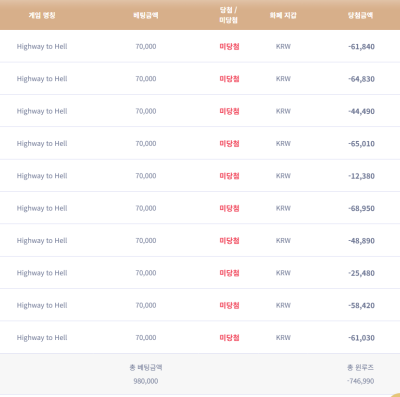This screenshot has width=400, height=397.
Task: Click Highway to Hell in the -25,480 row
Action: click(x=42, y=273)
